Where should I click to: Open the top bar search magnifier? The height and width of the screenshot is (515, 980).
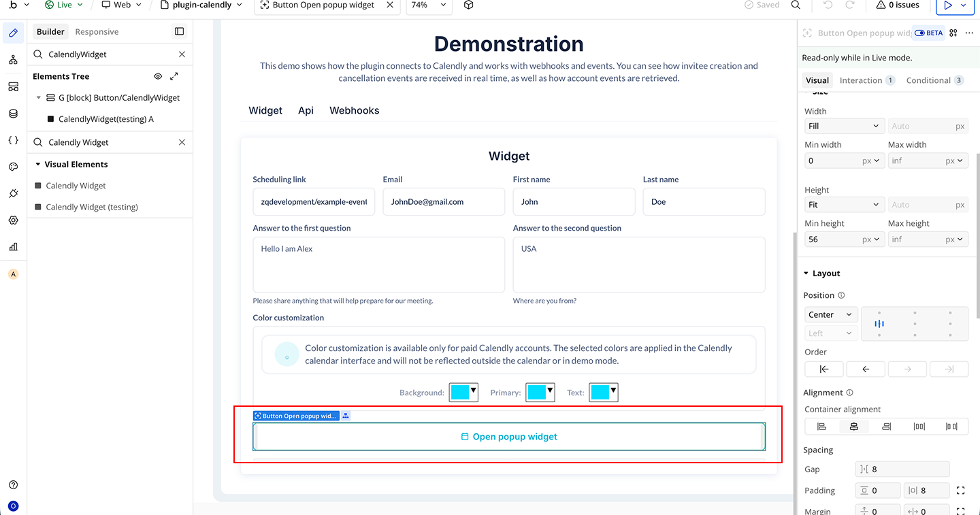[796, 5]
